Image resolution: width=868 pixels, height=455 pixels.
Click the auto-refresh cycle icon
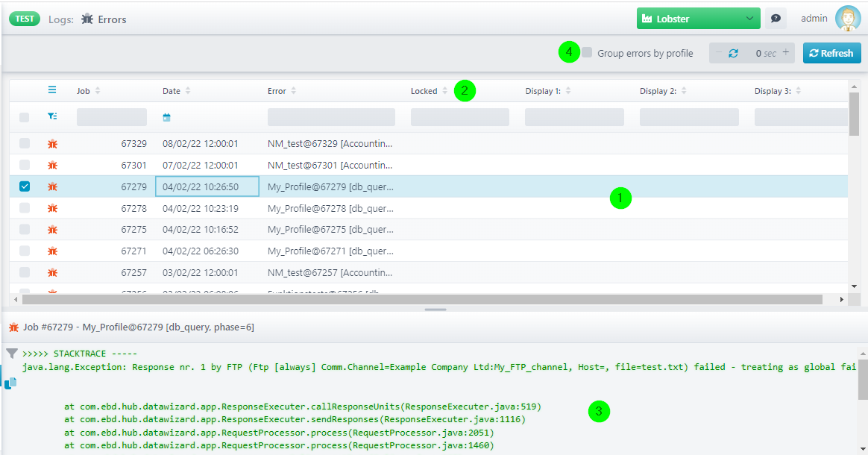point(733,53)
